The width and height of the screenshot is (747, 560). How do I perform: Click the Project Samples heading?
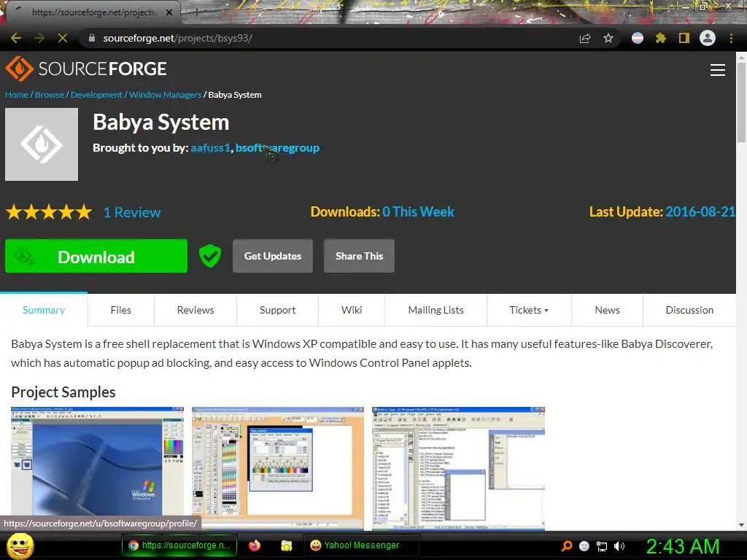(x=63, y=392)
